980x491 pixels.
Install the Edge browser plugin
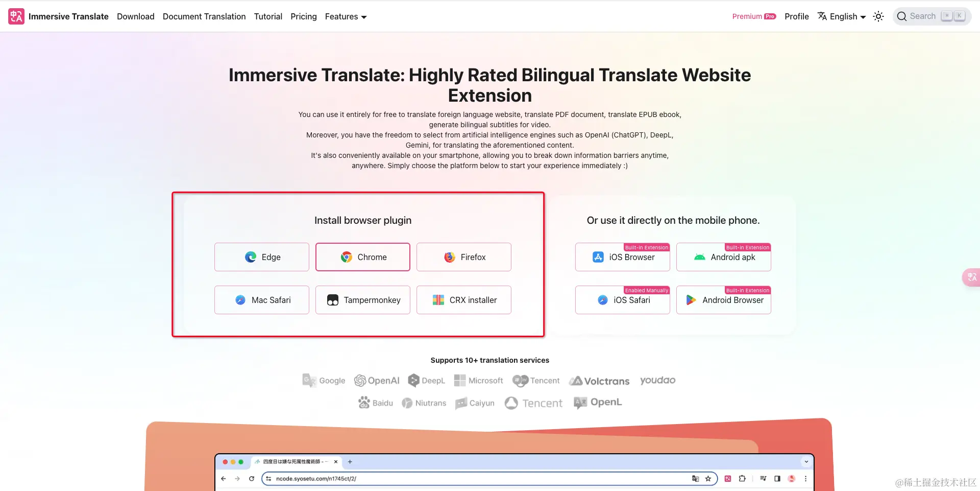[262, 257]
